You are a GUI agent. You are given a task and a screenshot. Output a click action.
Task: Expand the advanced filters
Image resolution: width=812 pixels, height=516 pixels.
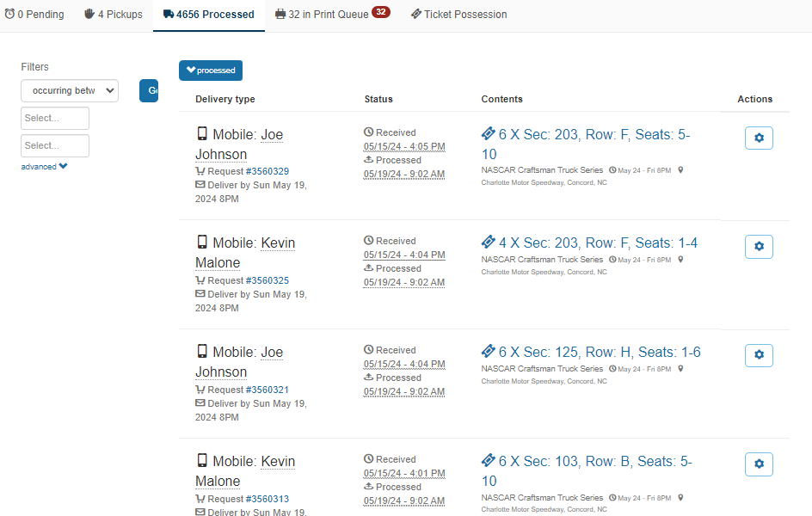(44, 167)
